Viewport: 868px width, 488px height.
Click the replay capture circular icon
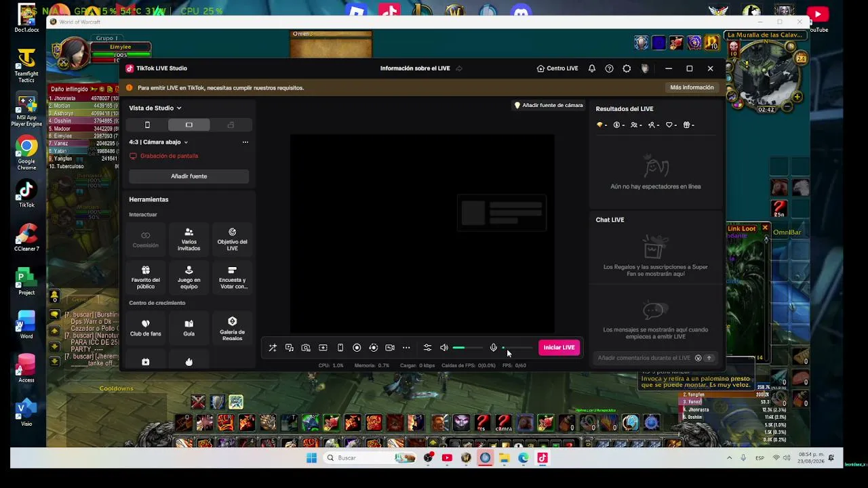[373, 348]
